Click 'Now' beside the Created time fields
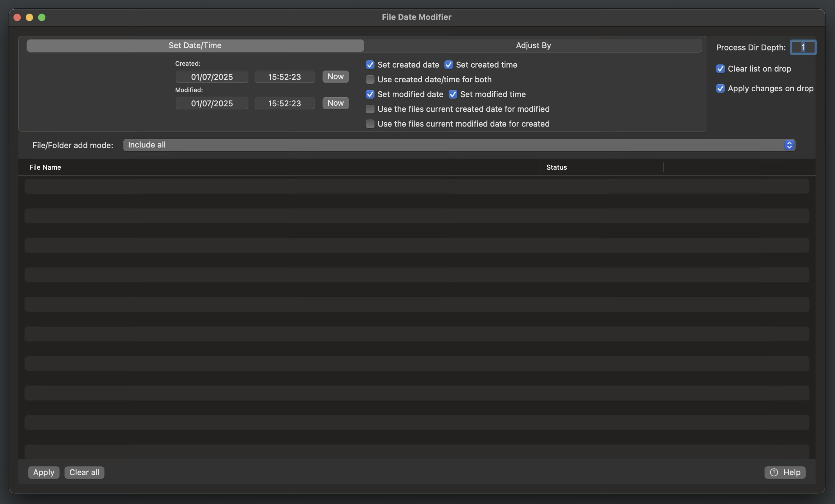The height and width of the screenshot is (504, 835). (x=335, y=77)
